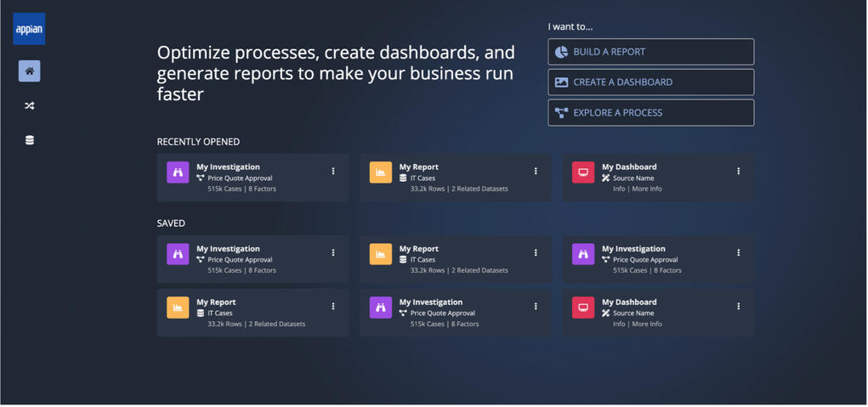
Task: Click binoculars icon of recently opened My Investigation
Action: 178,172
